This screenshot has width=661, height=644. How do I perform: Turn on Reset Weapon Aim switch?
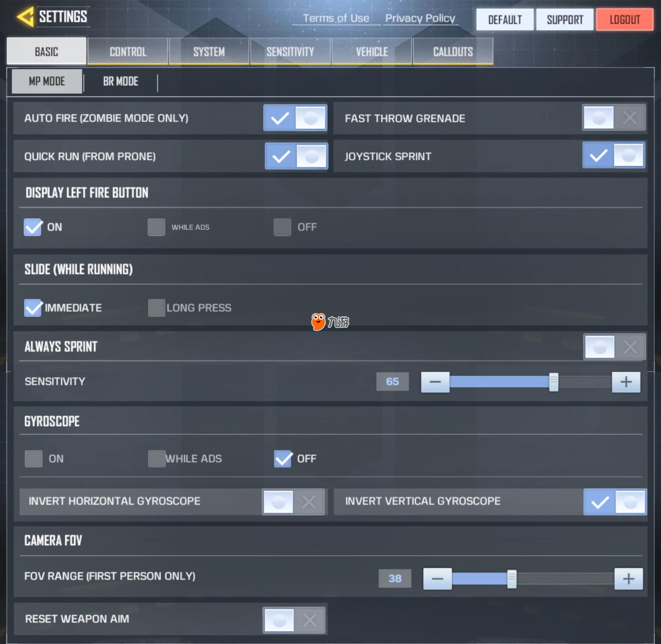(294, 620)
